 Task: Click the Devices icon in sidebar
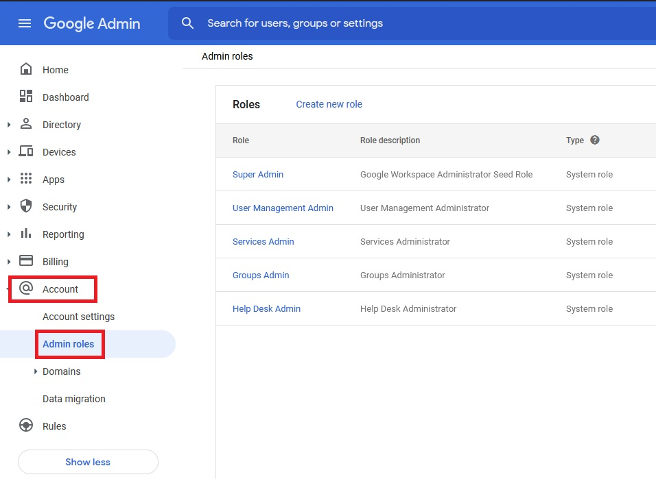tap(26, 151)
